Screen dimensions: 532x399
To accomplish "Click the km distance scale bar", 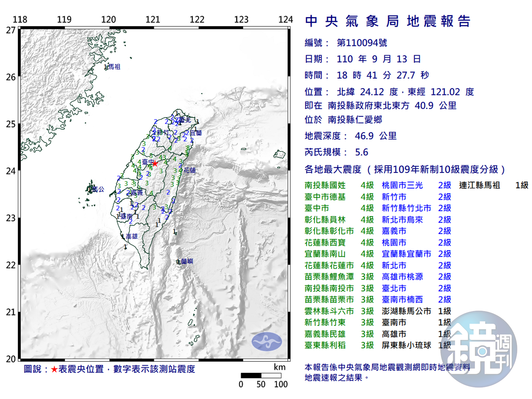I will (261, 375).
